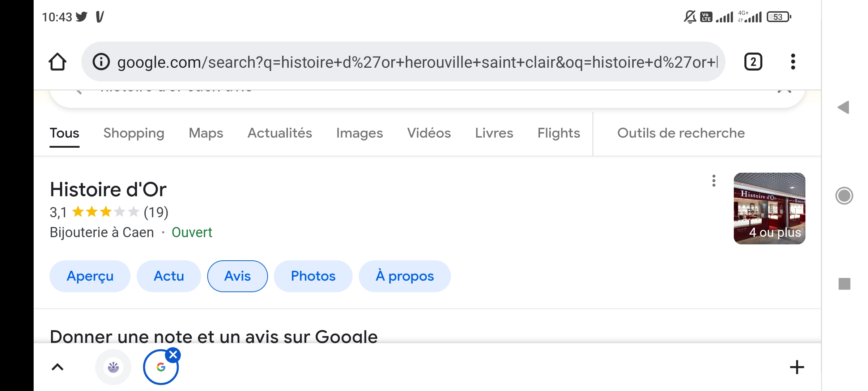868x391 pixels.
Task: Switch to the Maps search tab
Action: tap(206, 133)
